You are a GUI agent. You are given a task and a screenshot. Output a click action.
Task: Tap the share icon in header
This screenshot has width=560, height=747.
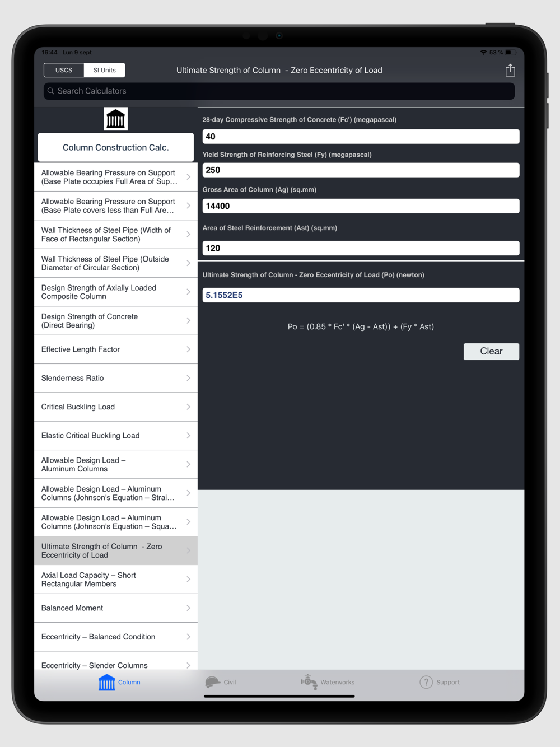point(510,70)
